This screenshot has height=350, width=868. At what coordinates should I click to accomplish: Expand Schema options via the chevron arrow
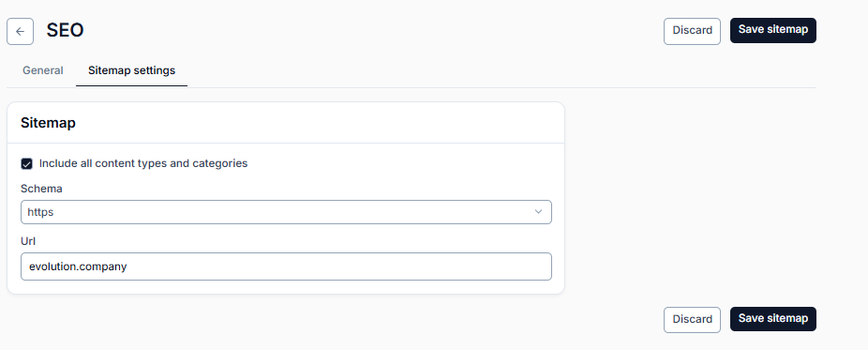[x=538, y=212]
